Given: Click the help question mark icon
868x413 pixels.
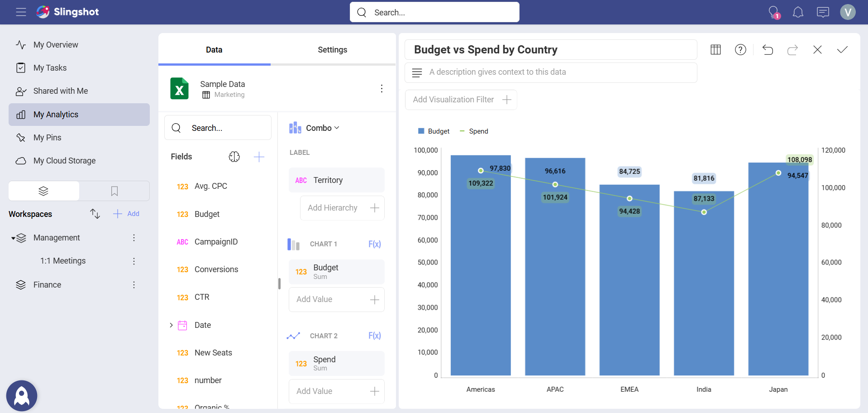Looking at the screenshot, I should point(740,50).
